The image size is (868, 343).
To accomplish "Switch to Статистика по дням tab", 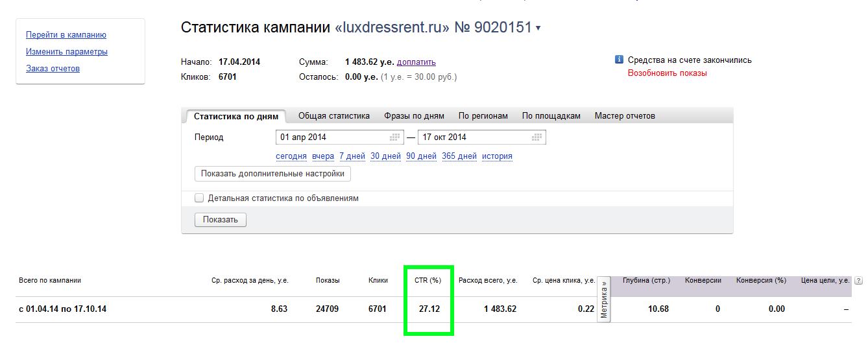I will [236, 117].
